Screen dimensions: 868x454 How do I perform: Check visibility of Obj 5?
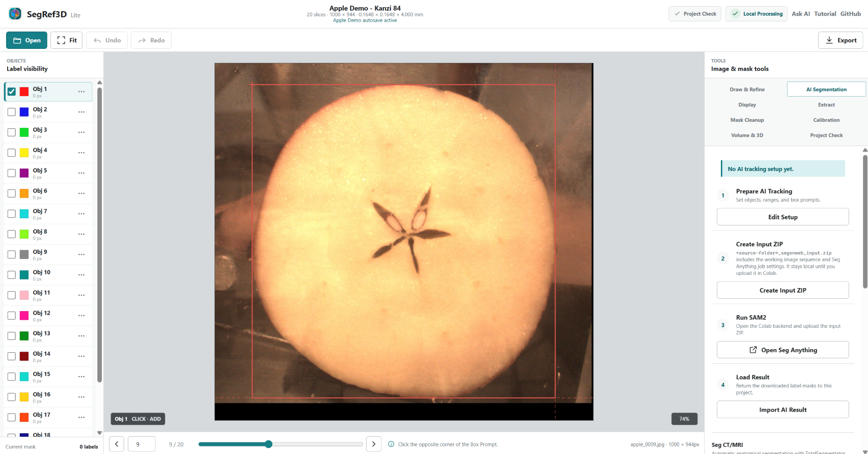(12, 173)
